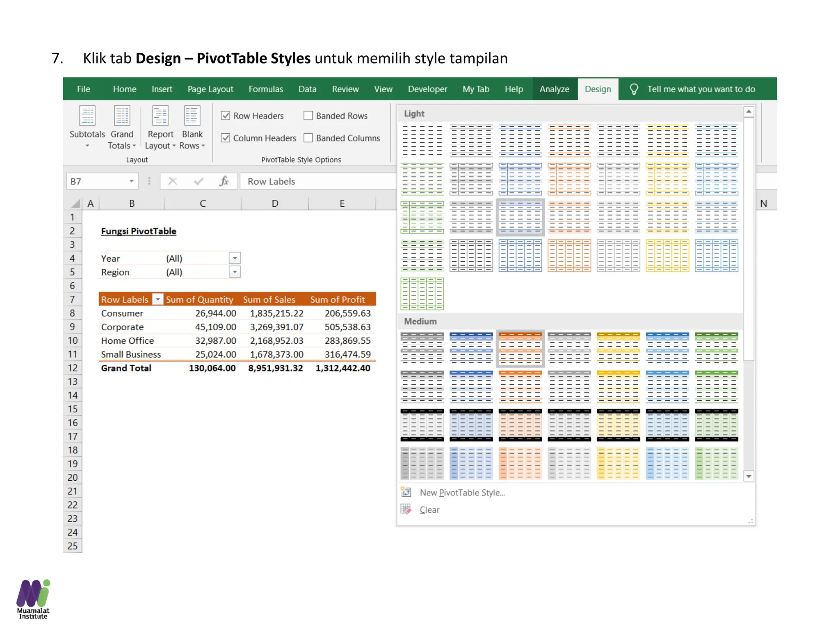
Task: Open the My Tab ribbon tab
Action: click(476, 89)
